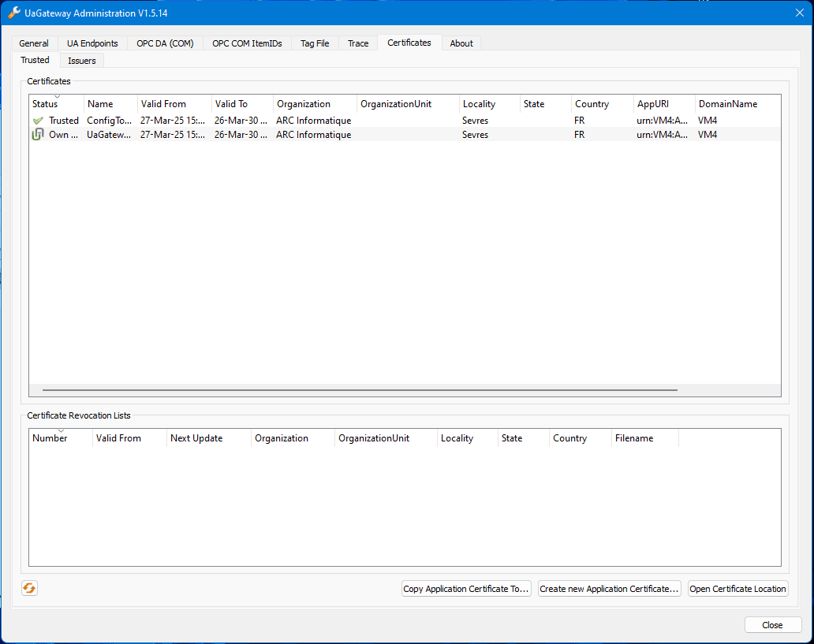Click Locality header in Revocation Lists
Image resolution: width=814 pixels, height=644 pixels.
pos(468,438)
